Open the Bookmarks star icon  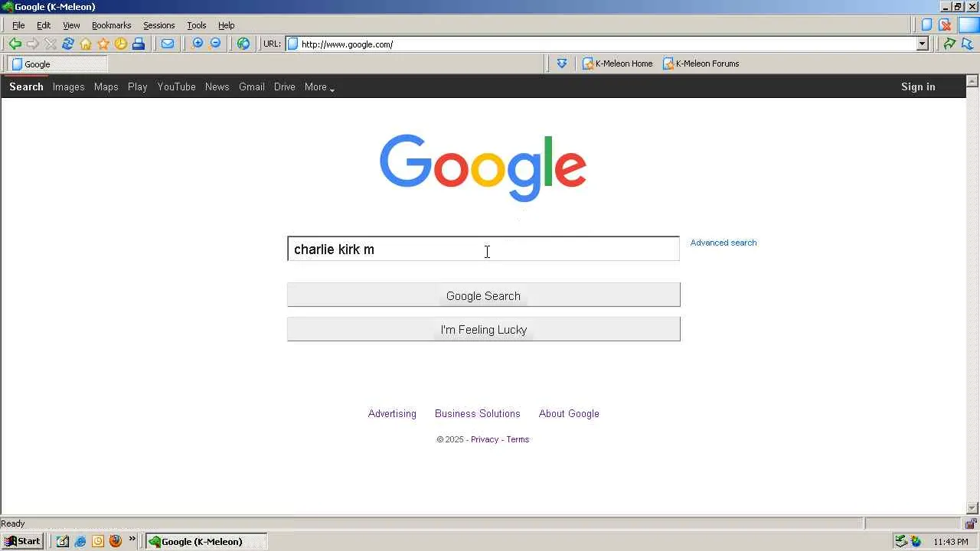pos(103,44)
